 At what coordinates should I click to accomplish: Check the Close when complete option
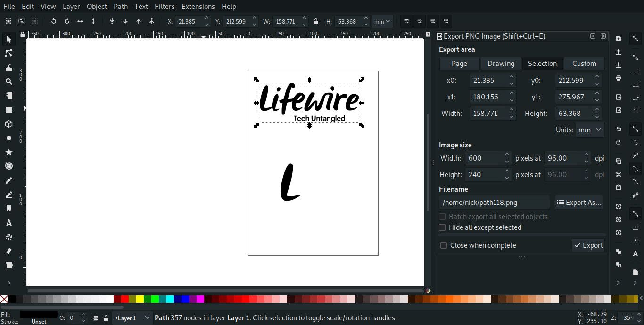[444, 245]
